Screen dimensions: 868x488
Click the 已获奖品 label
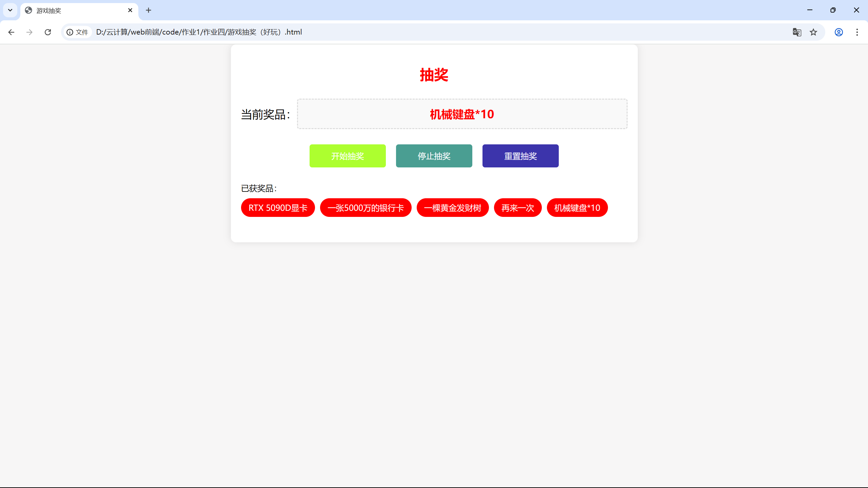point(259,188)
